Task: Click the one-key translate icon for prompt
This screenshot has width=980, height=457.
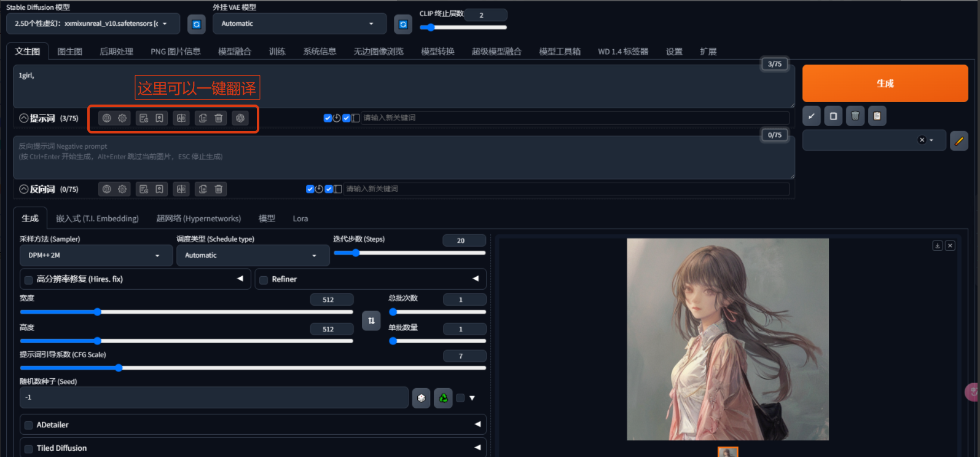Action: [181, 118]
